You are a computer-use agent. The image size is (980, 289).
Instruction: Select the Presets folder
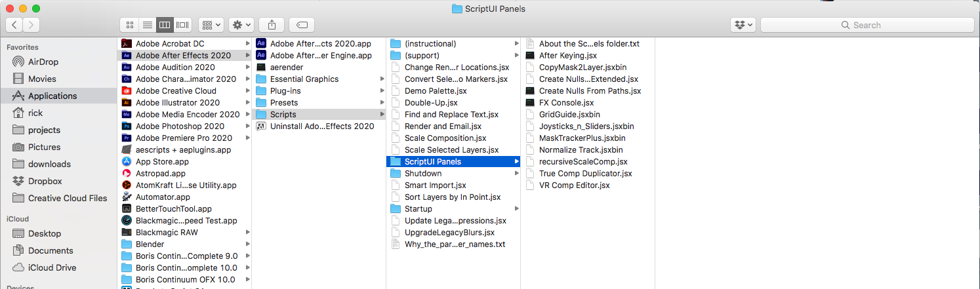(284, 103)
